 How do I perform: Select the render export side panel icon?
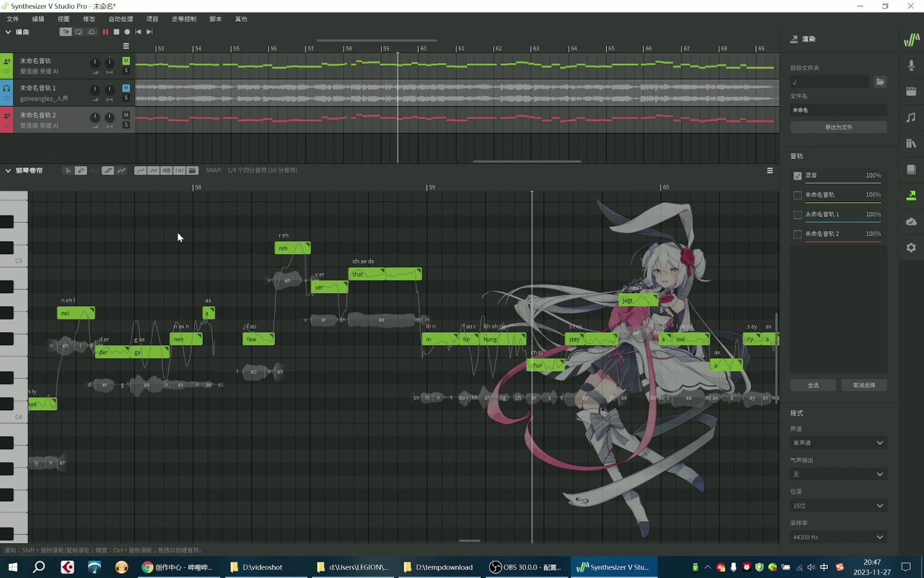coord(911,195)
